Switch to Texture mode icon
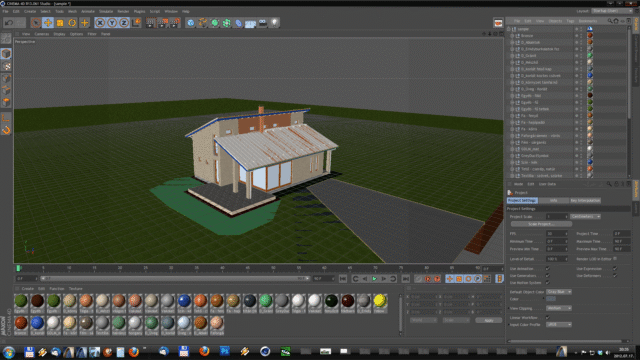 pyautogui.click(x=6, y=66)
